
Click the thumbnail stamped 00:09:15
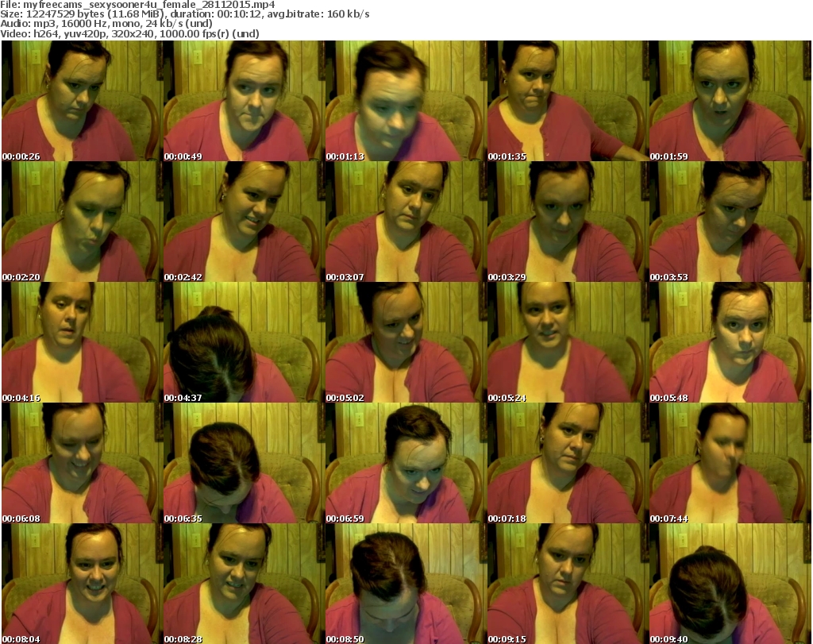(568, 584)
